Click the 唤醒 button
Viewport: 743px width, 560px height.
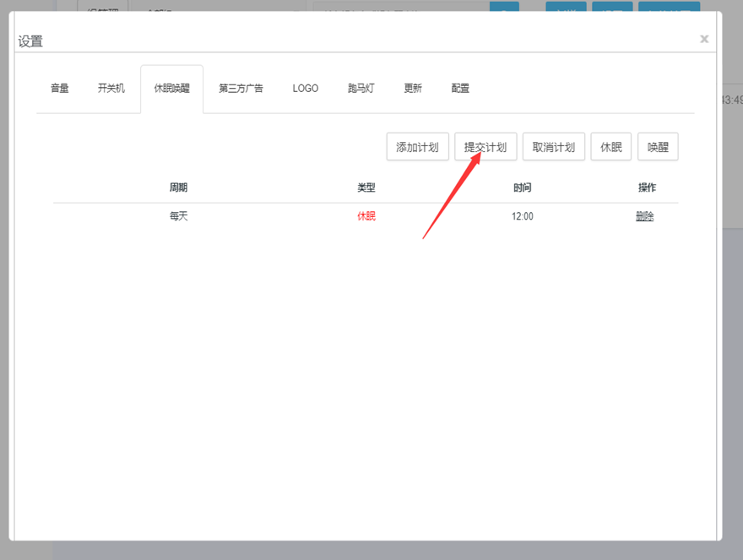pos(658,147)
